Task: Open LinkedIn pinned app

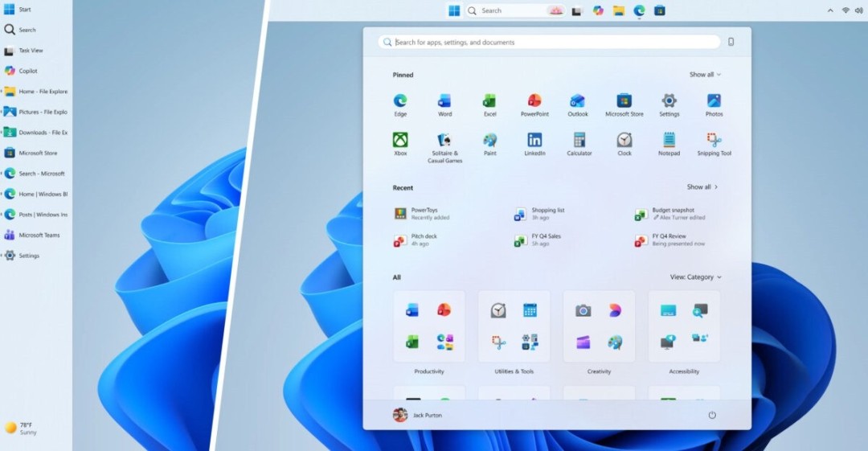Action: pos(534,144)
